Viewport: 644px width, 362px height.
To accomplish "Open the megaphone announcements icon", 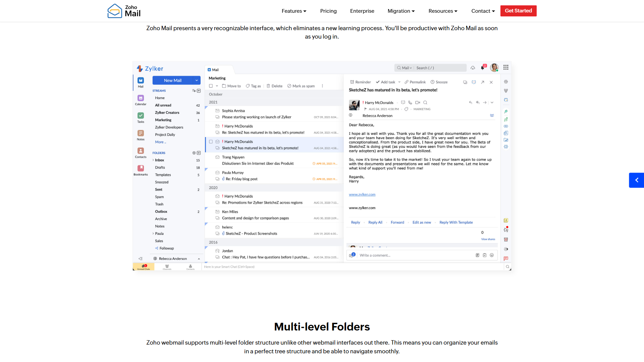I will (506, 230).
